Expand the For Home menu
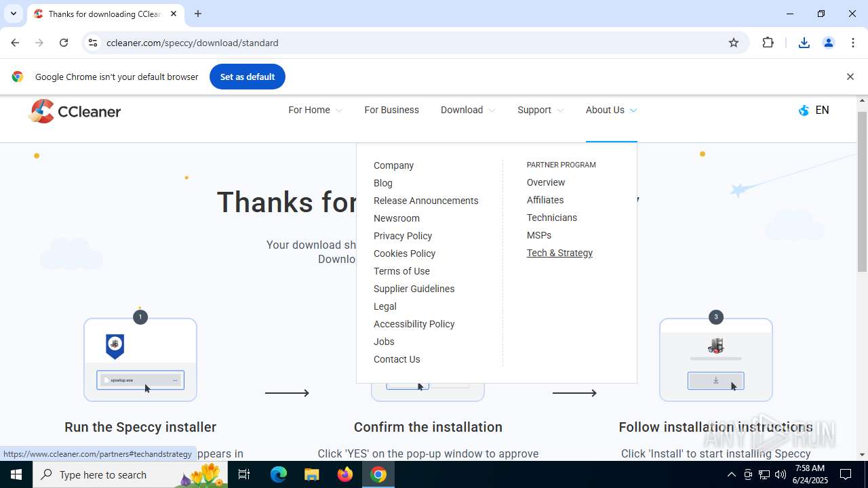 tap(315, 110)
